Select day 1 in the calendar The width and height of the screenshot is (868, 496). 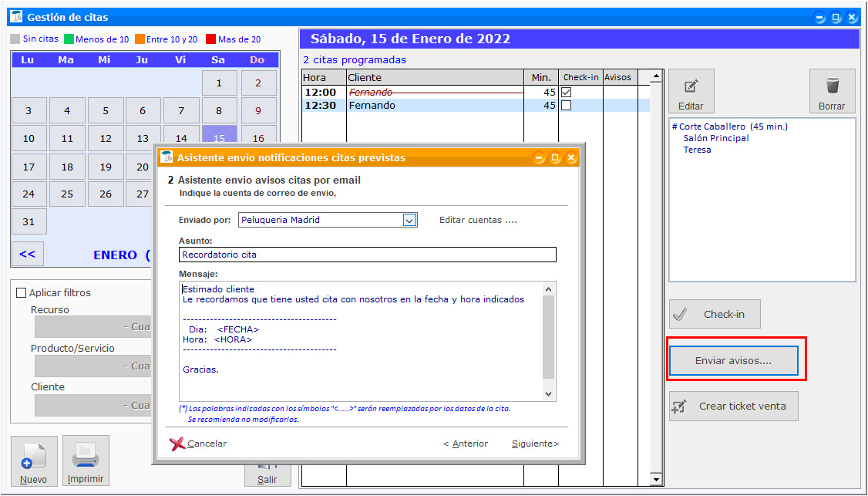(x=219, y=83)
